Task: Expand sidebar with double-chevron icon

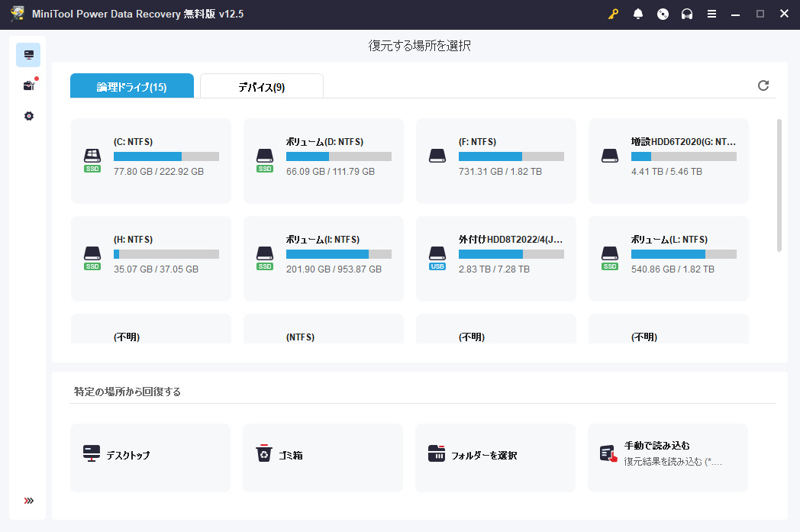Action: (x=28, y=501)
